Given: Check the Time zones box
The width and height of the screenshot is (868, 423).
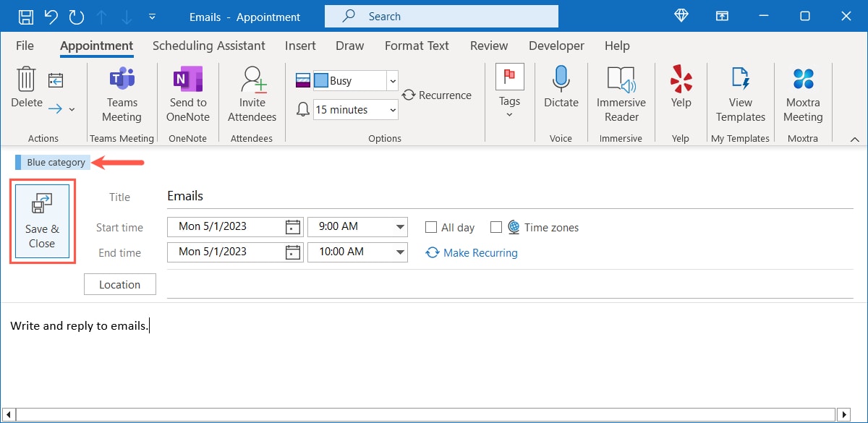Looking at the screenshot, I should click(497, 227).
